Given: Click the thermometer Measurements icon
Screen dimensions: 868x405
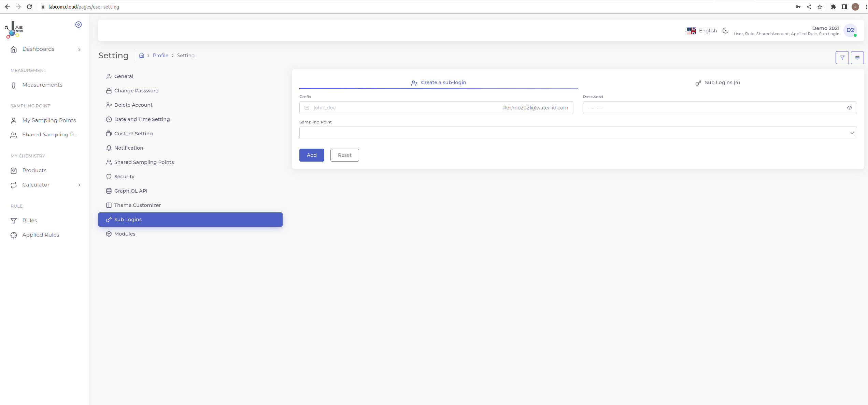Looking at the screenshot, I should pos(14,85).
